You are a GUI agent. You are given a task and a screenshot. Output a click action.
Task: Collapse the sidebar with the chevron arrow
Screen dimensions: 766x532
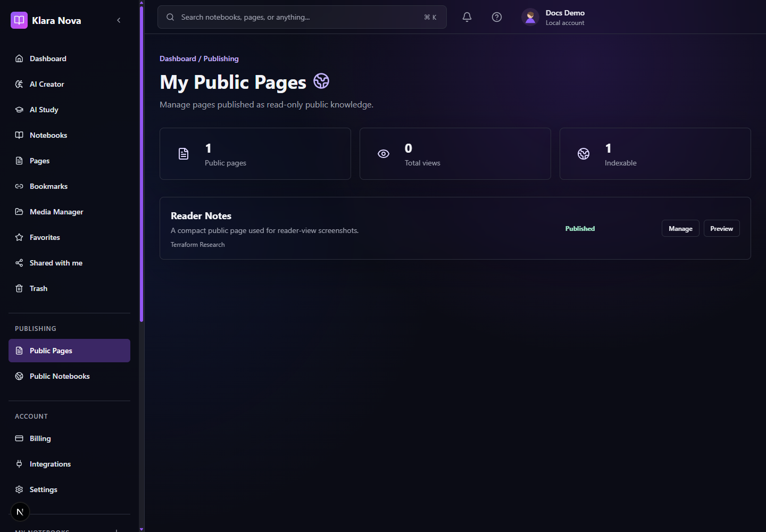point(119,20)
